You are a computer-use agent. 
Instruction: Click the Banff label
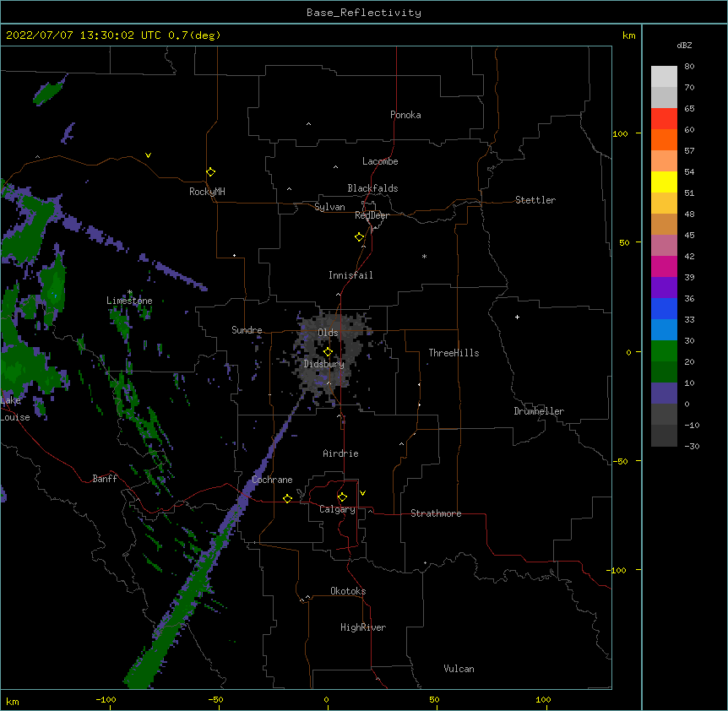pos(105,479)
